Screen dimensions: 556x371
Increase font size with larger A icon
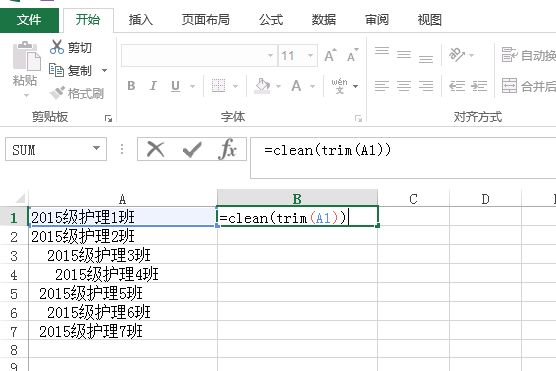click(x=330, y=55)
